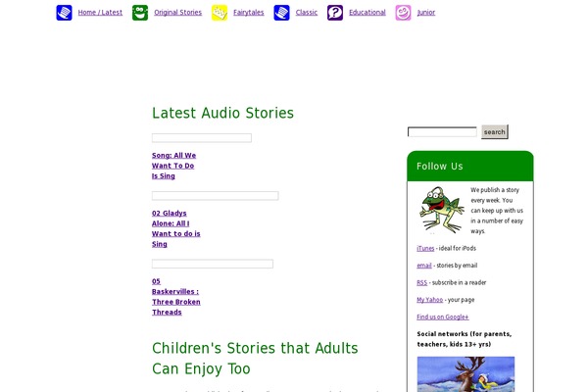
Task: Go to the Educational section link
Action: (367, 13)
